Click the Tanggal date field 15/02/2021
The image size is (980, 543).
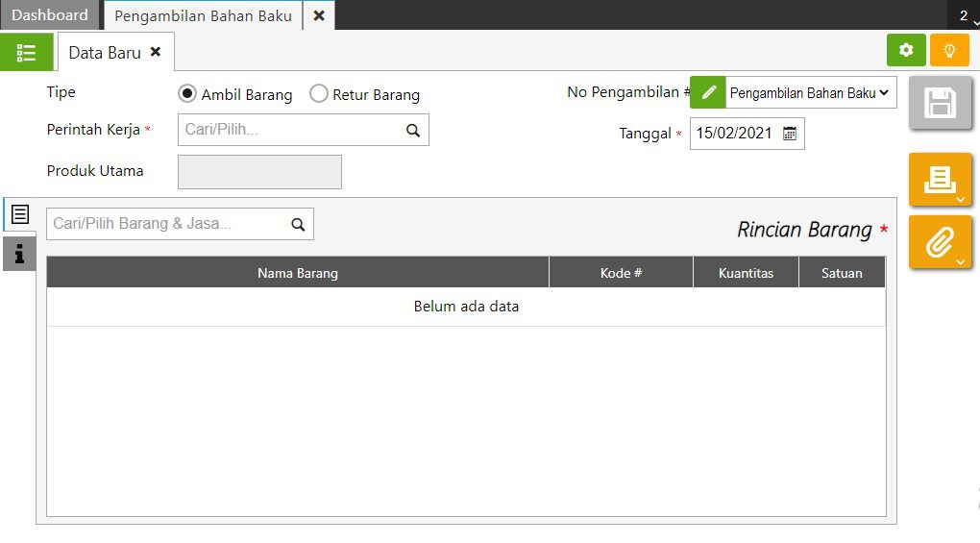(747, 133)
